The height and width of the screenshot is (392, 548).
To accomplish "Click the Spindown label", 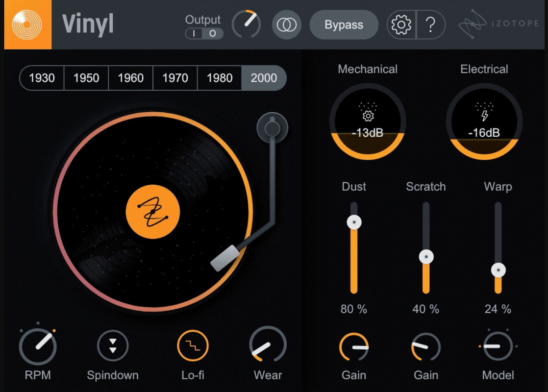I will (113, 375).
